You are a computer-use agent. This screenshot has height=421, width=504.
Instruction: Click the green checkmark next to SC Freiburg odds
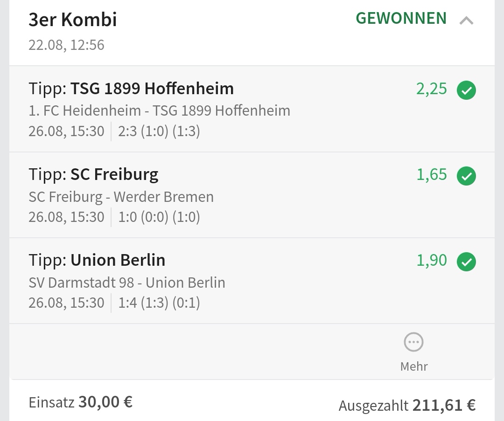tap(466, 176)
